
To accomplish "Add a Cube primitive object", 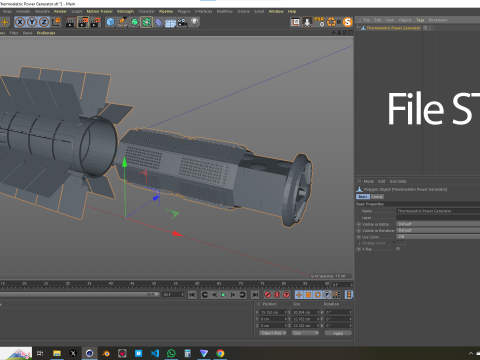I will [x=110, y=22].
